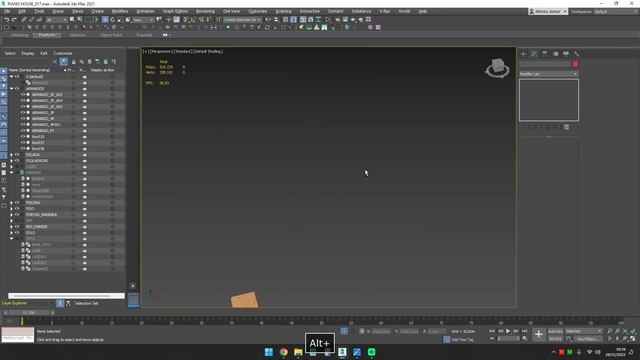Screen dimensions: 640x360
Task: Select the Select and Rotate tool
Action: (113, 20)
